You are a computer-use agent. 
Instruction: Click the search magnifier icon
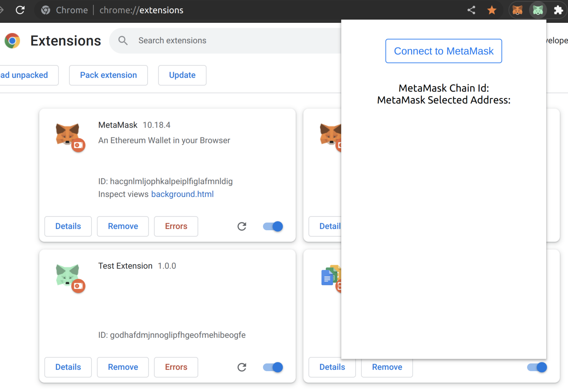point(123,41)
